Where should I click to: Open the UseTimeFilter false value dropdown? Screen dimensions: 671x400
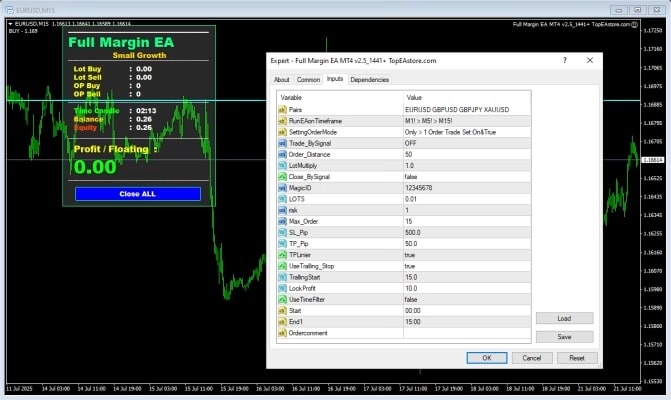(x=467, y=299)
